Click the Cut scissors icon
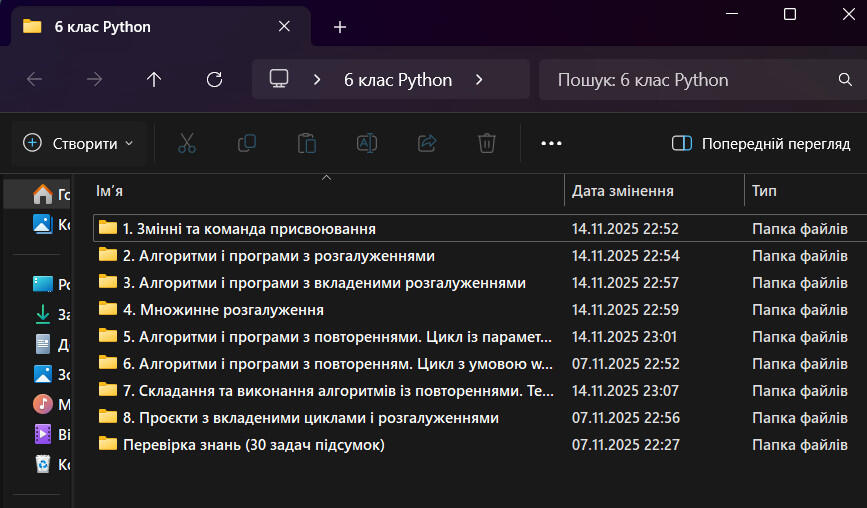This screenshot has width=867, height=508. click(187, 143)
